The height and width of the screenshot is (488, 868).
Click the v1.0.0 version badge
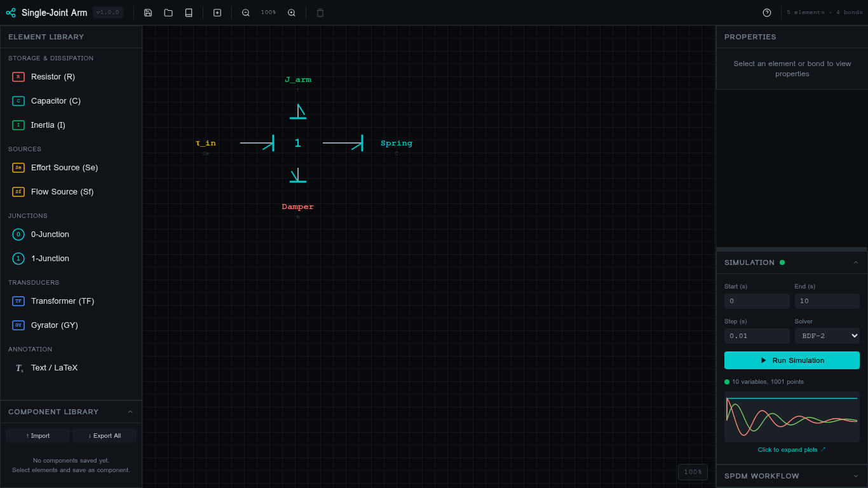pos(107,12)
